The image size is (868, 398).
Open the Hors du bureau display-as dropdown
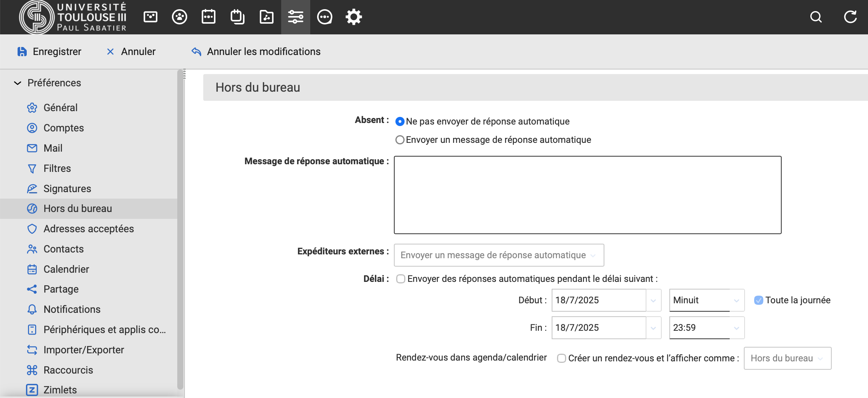tap(787, 358)
